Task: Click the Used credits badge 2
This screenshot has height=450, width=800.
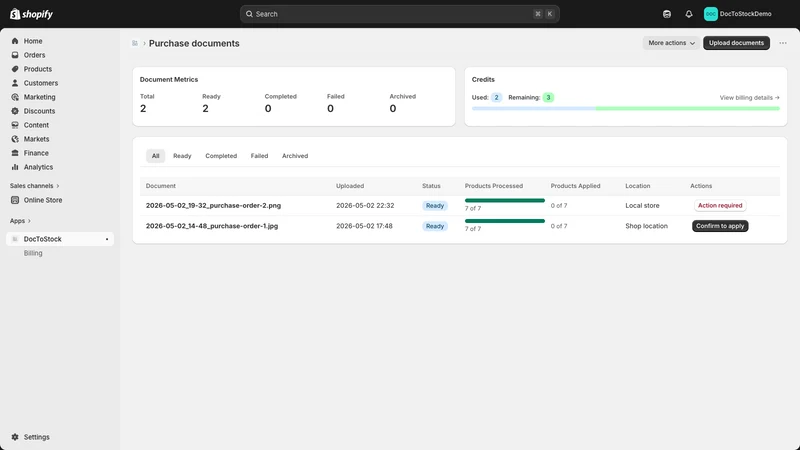Action: tap(496, 97)
